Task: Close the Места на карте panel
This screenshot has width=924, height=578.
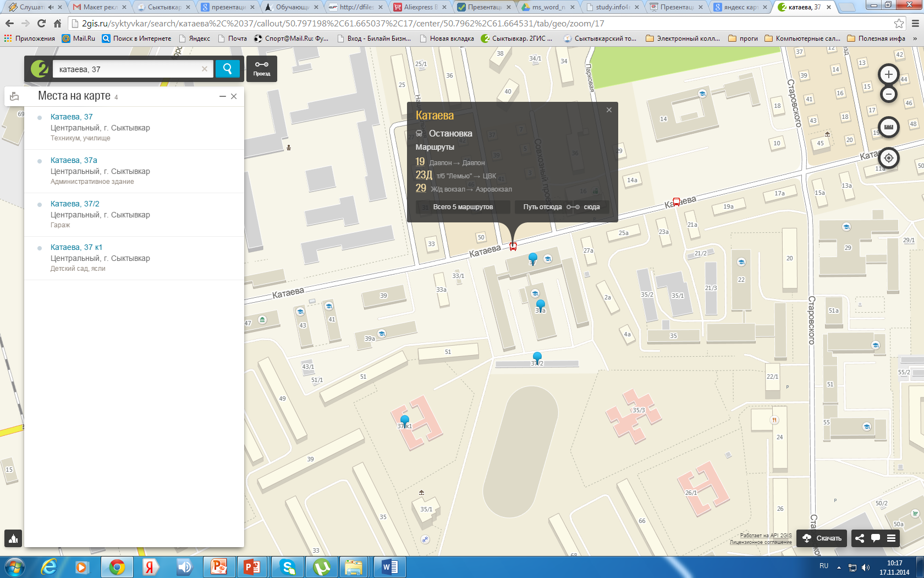Action: (x=234, y=96)
